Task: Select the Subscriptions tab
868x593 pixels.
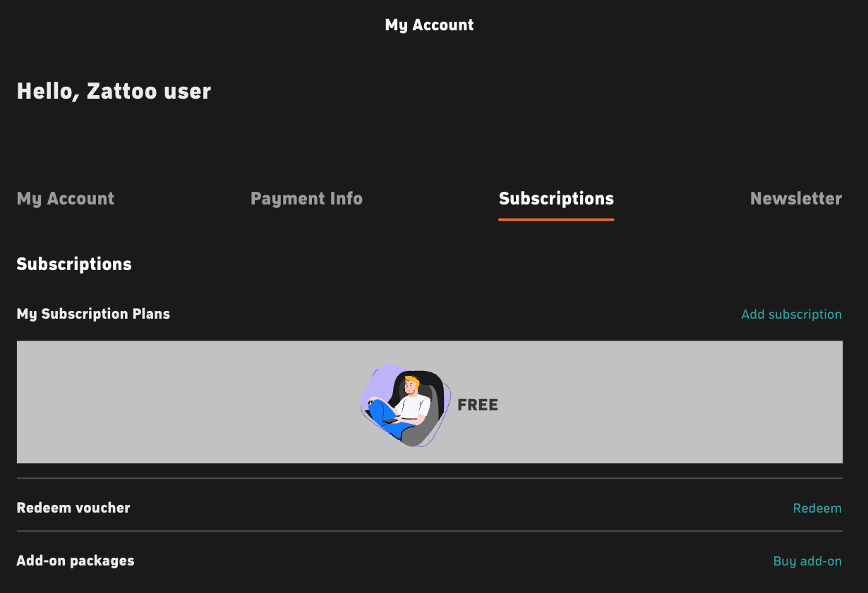Action: 556,199
